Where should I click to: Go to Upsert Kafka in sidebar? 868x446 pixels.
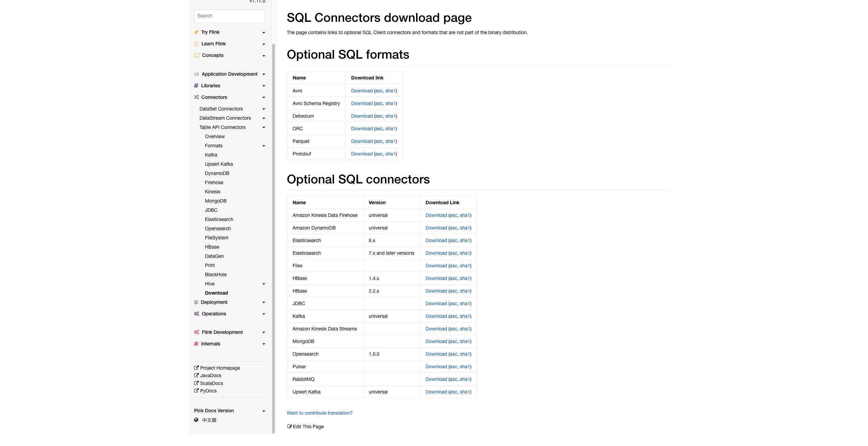coord(219,164)
